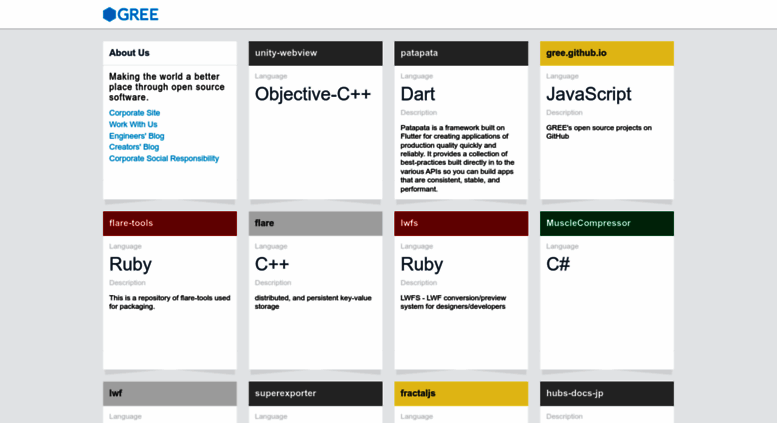The image size is (777, 423).
Task: Click Ruby language in lwfs card
Action: pos(422,264)
